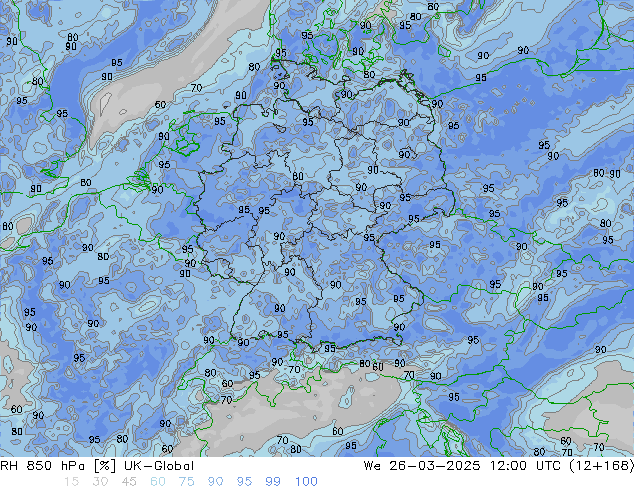The image size is (634, 490).
Task: Select legend value 45 in the color scale
Action: pyautogui.click(x=129, y=482)
